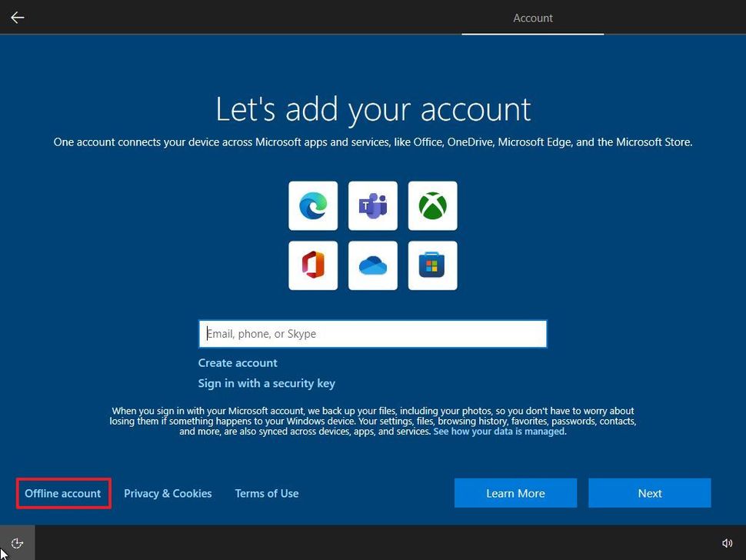
Task: Click the Xbox icon
Action: tap(432, 205)
